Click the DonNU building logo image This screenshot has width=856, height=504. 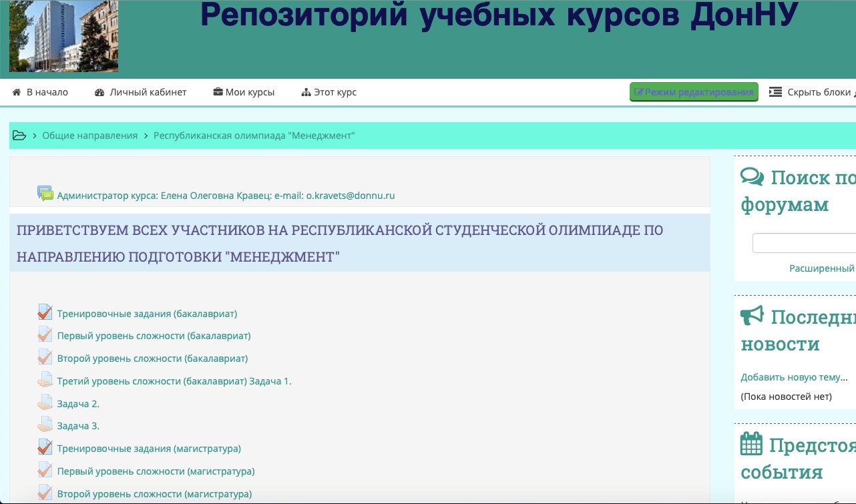(64, 35)
